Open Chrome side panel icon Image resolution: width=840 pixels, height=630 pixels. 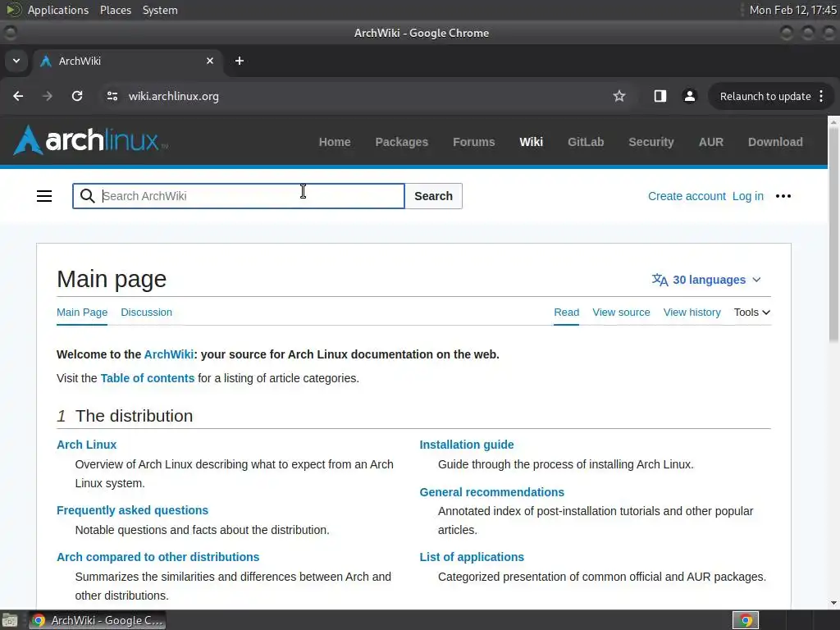(660, 96)
